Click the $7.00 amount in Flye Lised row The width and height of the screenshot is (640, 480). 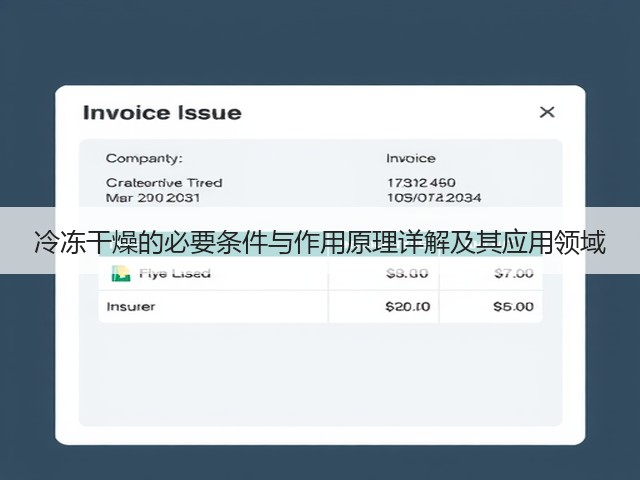513,273
